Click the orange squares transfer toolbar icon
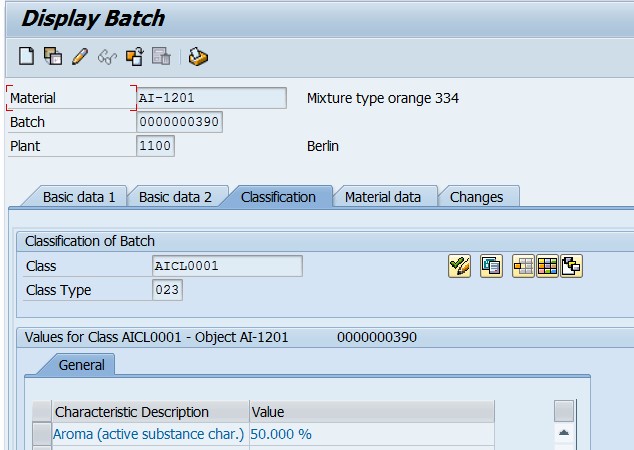The width and height of the screenshot is (634, 450). pyautogui.click(x=135, y=56)
